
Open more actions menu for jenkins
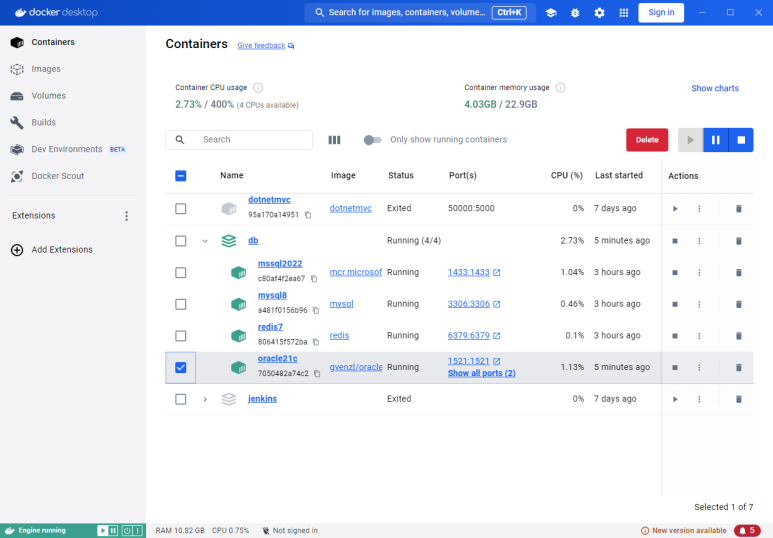pos(699,399)
